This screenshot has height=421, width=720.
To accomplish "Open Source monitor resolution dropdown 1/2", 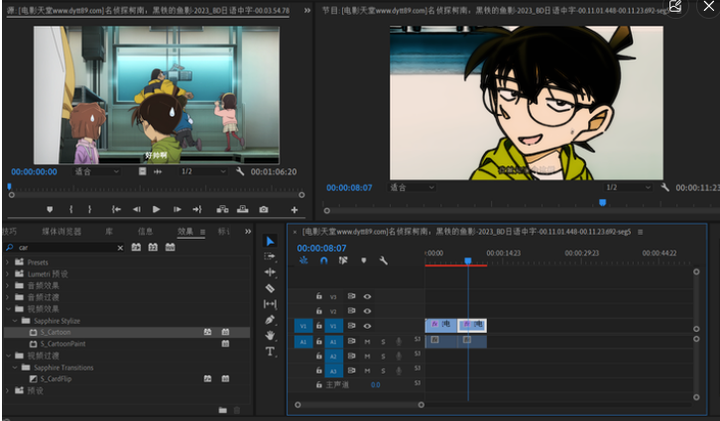I will click(x=203, y=172).
